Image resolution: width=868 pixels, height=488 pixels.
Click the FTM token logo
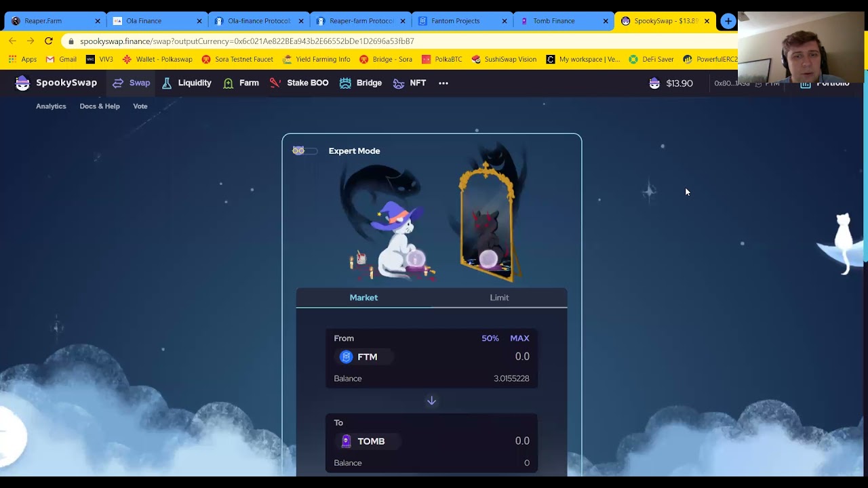pos(347,357)
